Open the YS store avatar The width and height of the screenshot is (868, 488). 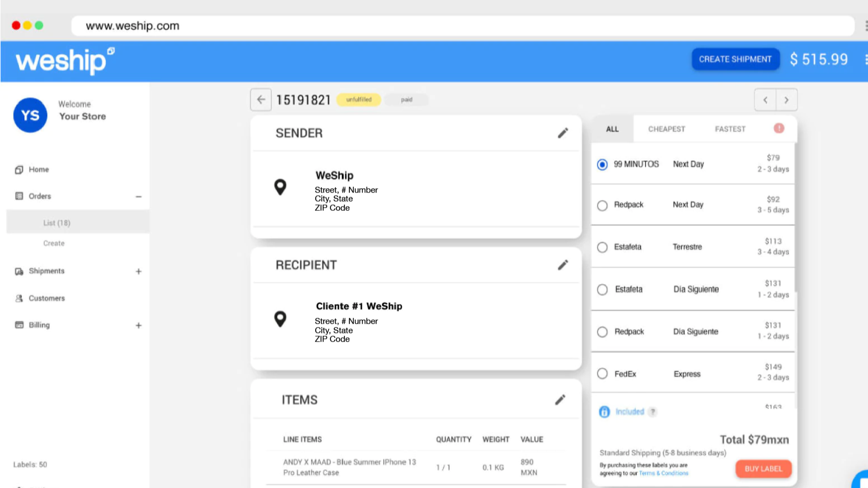(30, 115)
